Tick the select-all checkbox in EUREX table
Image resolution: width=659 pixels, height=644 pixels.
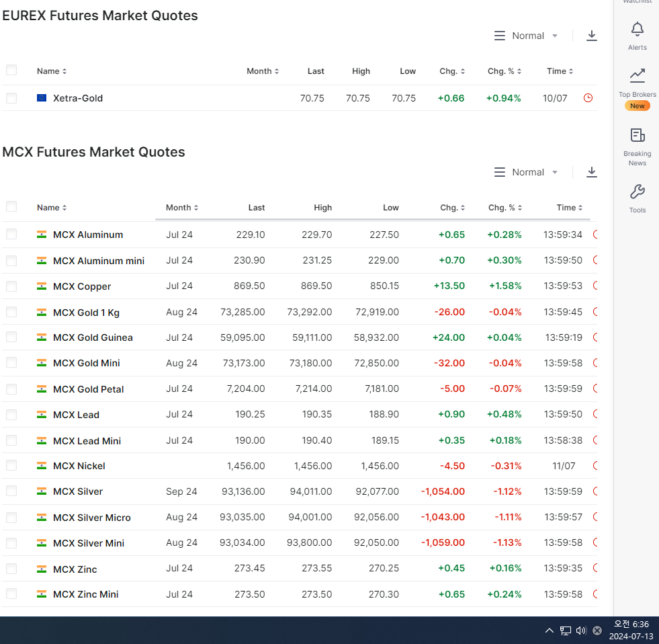click(11, 70)
